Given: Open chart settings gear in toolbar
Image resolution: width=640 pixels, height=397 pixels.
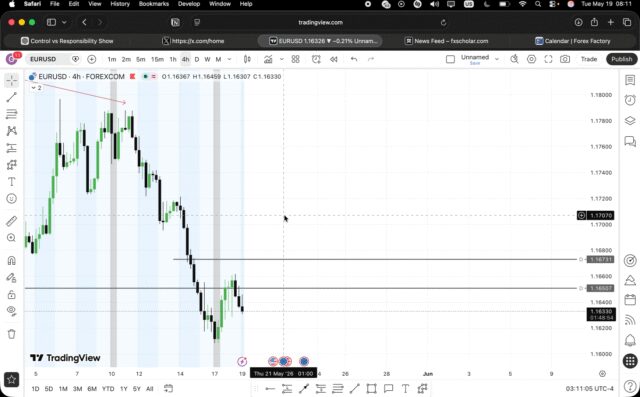Looking at the screenshot, I should (531, 59).
